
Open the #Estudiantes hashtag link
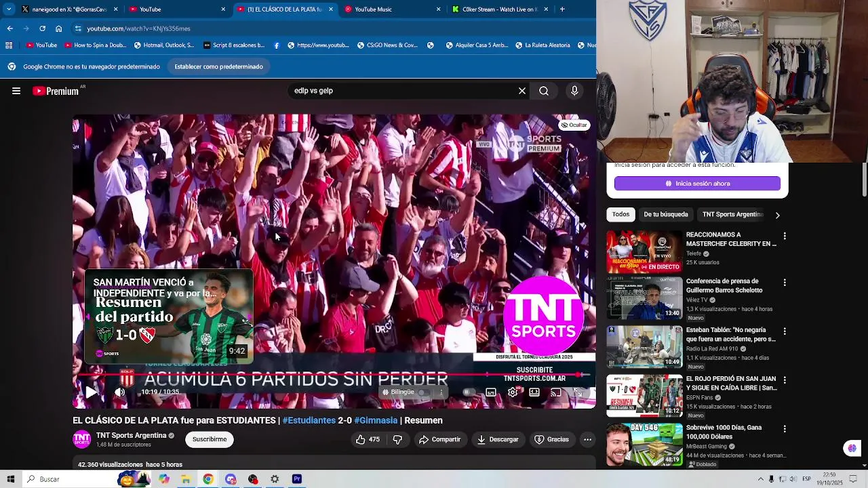[309, 420]
